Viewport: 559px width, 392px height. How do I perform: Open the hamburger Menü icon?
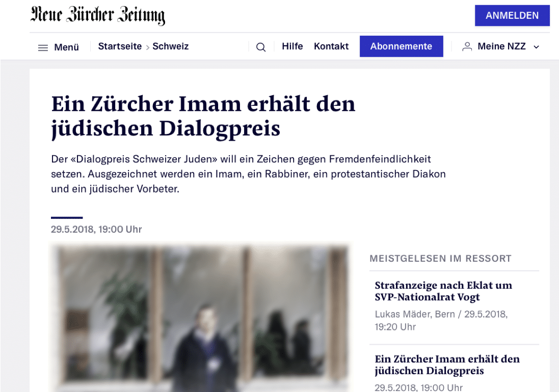(43, 47)
